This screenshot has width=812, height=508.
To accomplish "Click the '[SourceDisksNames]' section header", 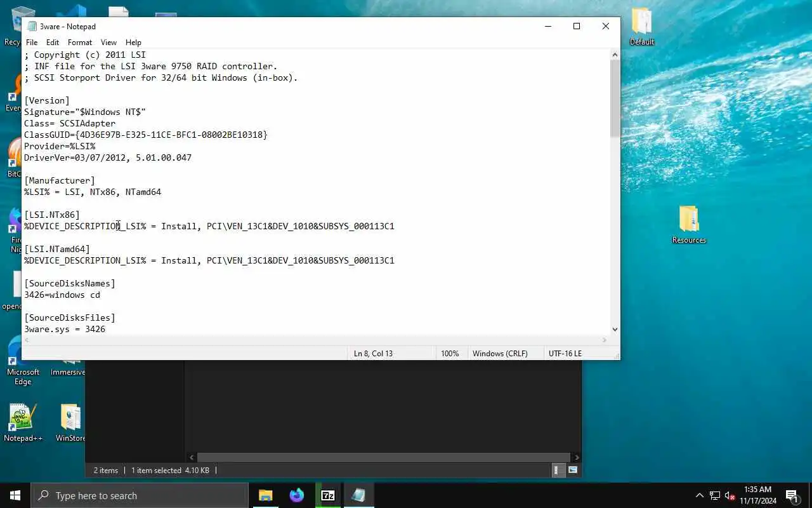I will (70, 283).
